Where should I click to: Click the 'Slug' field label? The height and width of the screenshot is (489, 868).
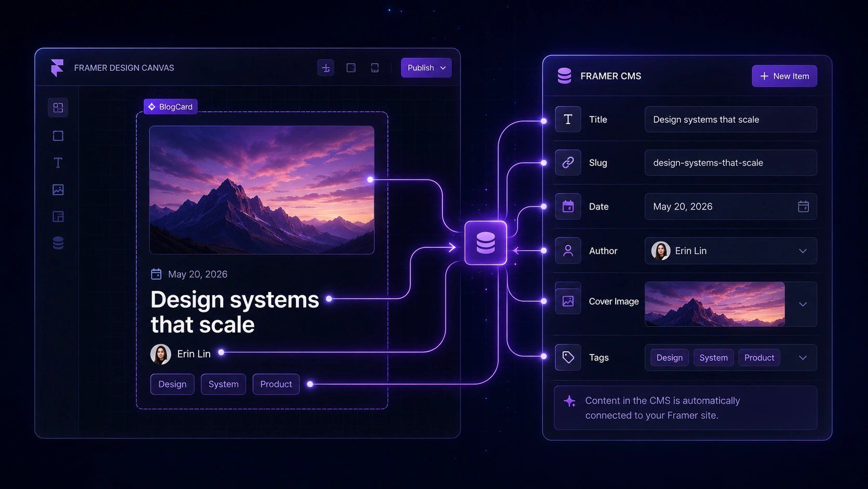(598, 163)
